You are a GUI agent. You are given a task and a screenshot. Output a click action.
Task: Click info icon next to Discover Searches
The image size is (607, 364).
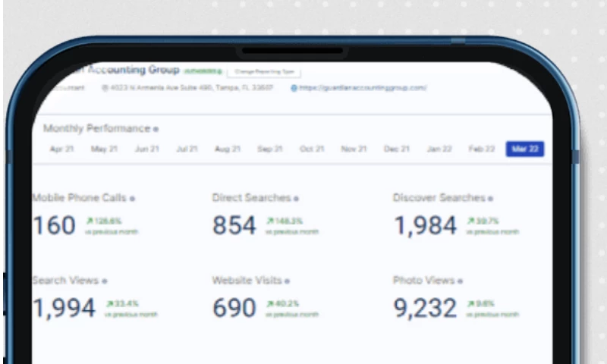491,199
